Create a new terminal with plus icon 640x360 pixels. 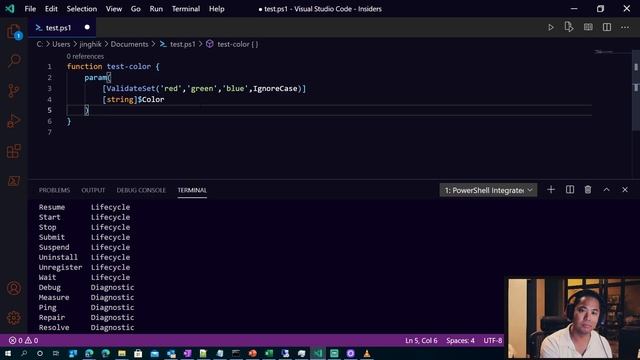[551, 190]
